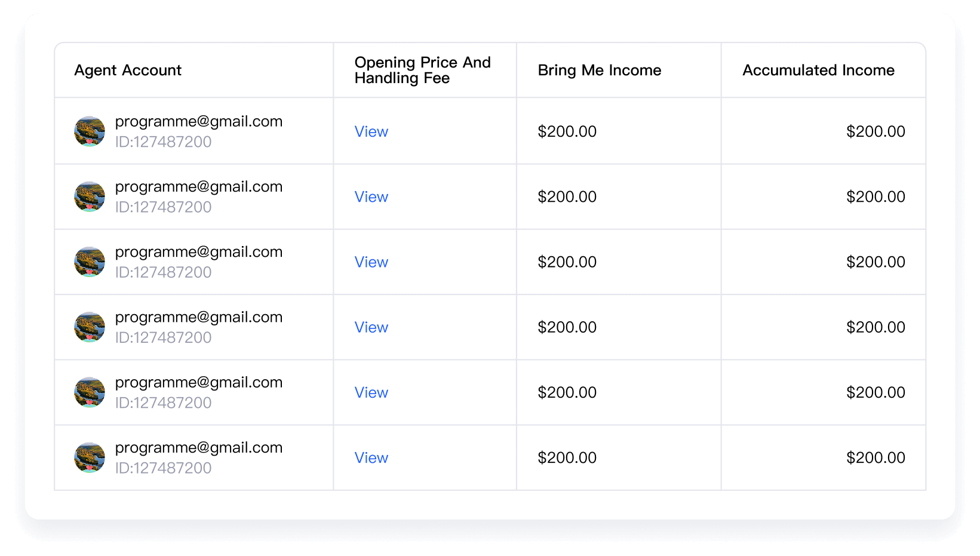
Task: Select the programme@gmail.com email in first row
Action: point(199,121)
